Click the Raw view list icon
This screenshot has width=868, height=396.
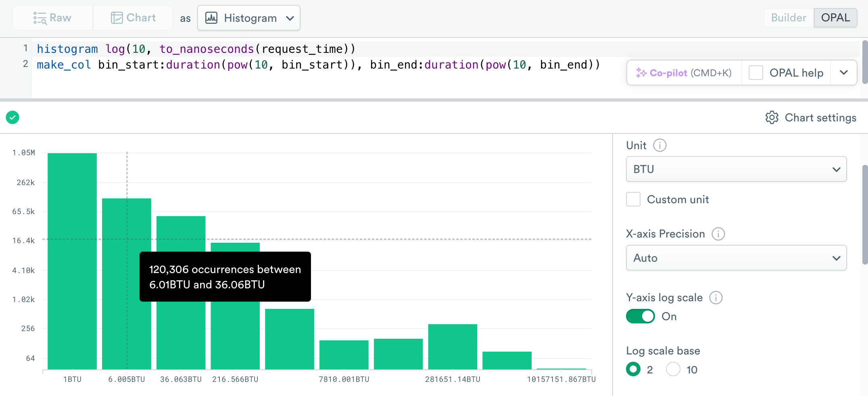pyautogui.click(x=40, y=18)
